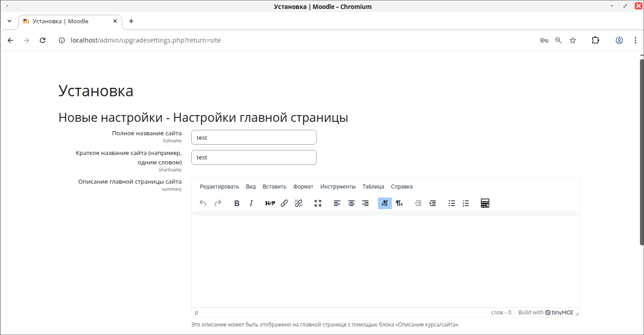
Task: Open the Вставить menu
Action: pos(275,187)
